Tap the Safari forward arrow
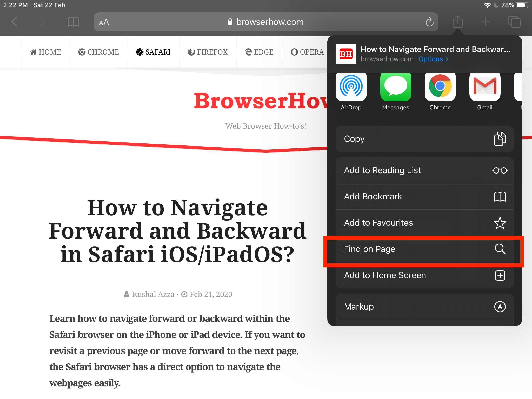 (42, 22)
